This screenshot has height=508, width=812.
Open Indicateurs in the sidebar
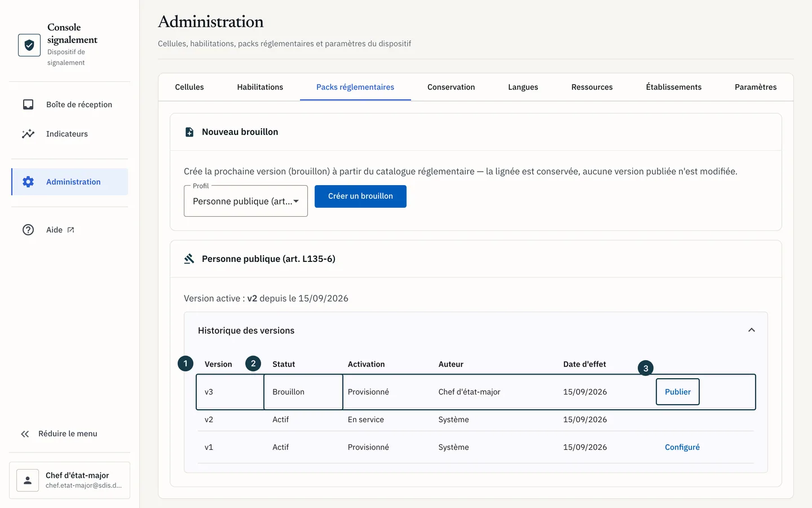click(x=70, y=134)
